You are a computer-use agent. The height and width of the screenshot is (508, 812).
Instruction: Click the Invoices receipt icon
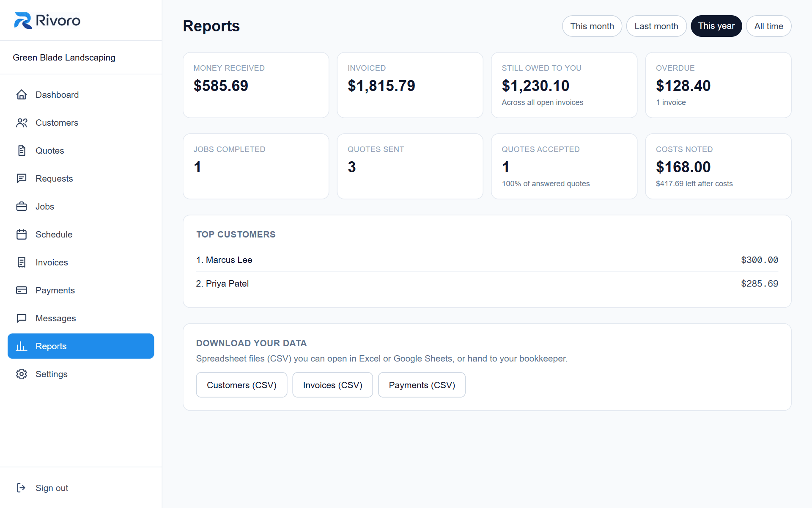(22, 262)
